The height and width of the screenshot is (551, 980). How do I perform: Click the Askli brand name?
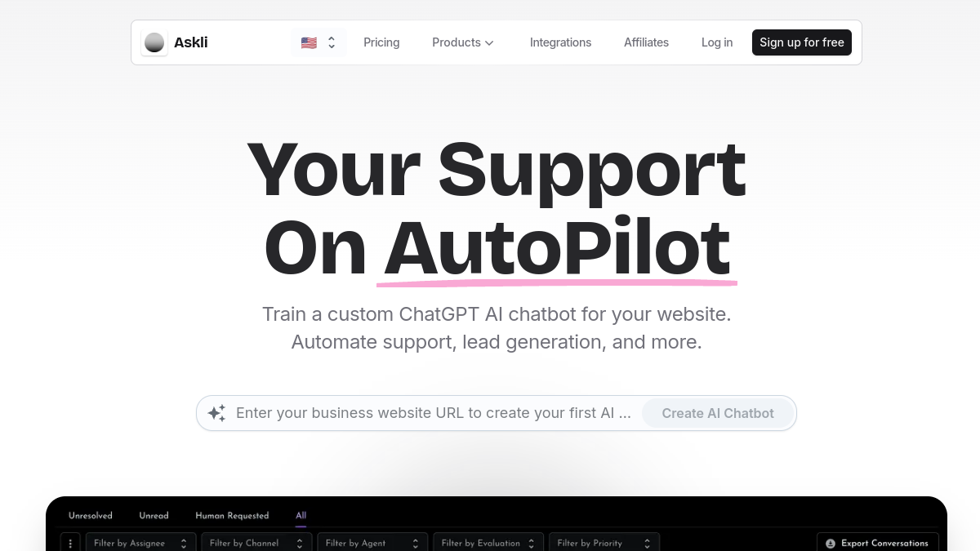(191, 42)
